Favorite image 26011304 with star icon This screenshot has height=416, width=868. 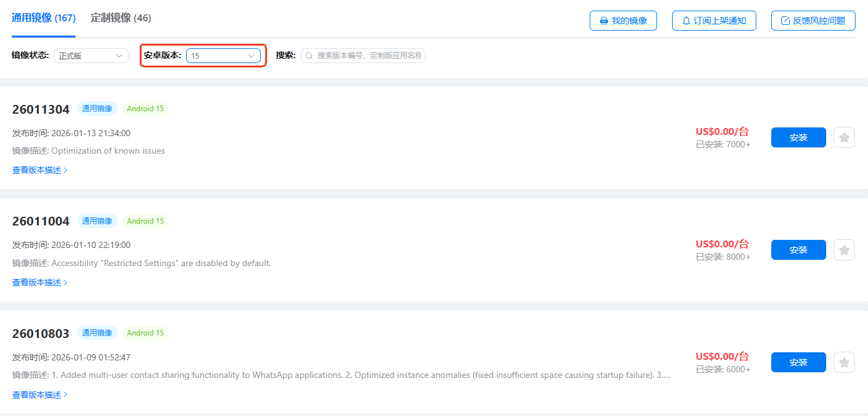point(844,137)
